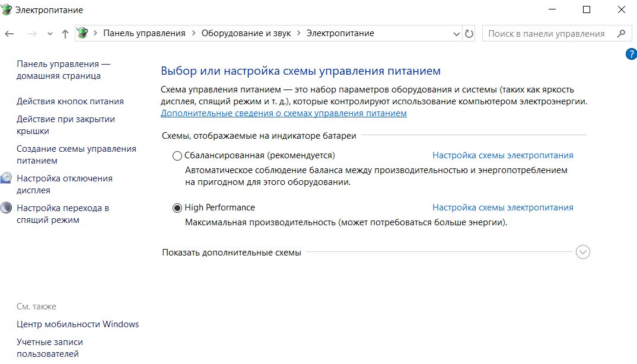Configure the High Performance plan settings link
This screenshot has height=364, width=637.
click(503, 207)
